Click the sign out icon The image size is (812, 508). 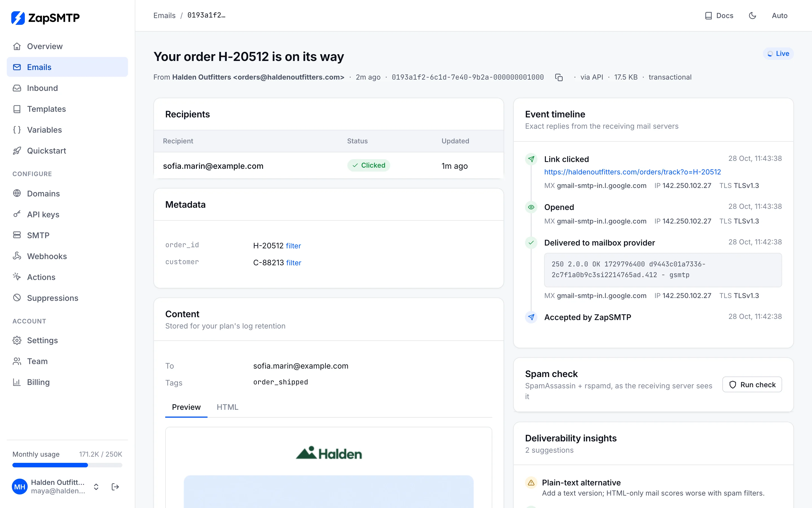pos(115,487)
